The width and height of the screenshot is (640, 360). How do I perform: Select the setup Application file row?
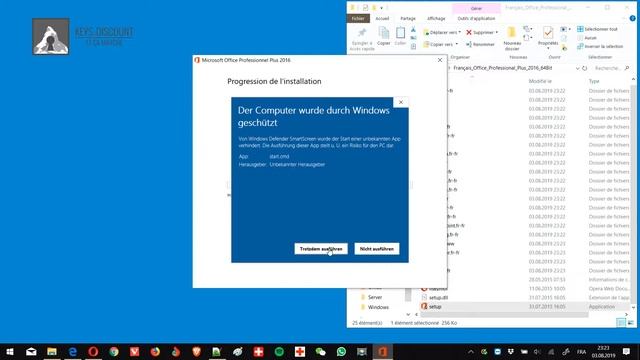click(526, 306)
